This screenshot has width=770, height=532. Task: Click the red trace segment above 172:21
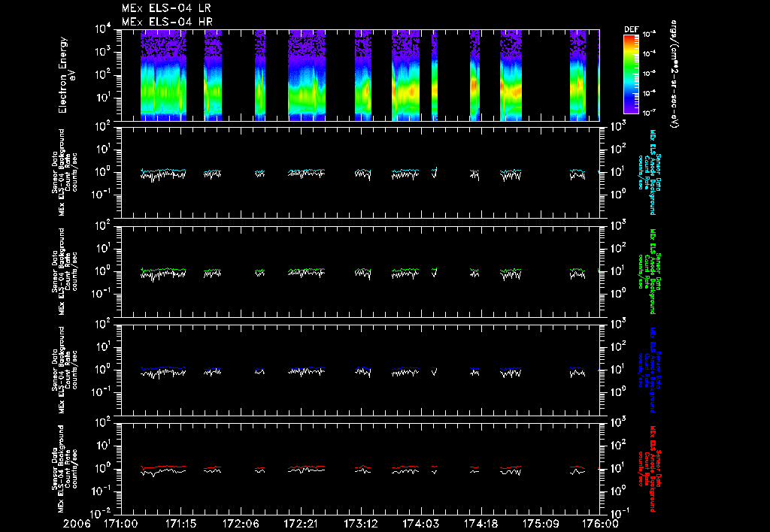click(307, 467)
